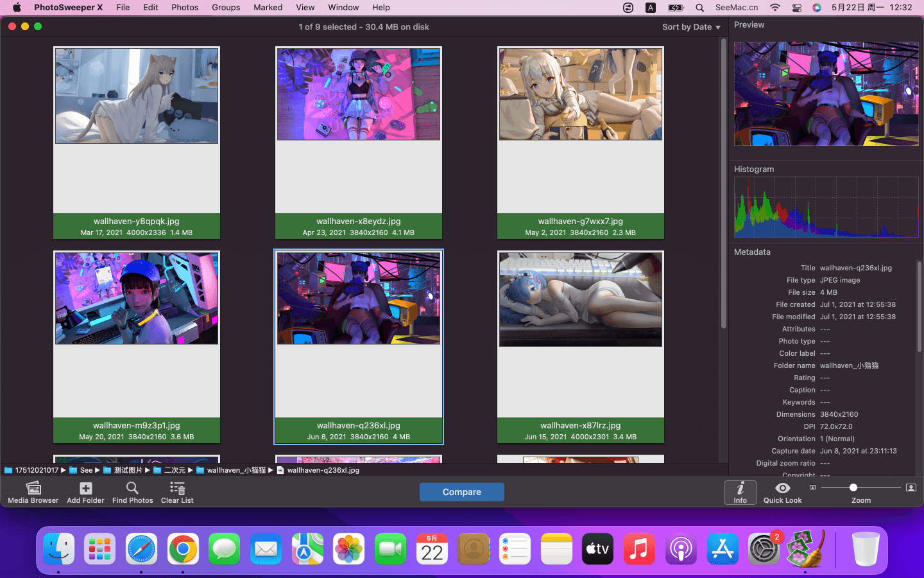
Task: Adjust the Zoom slider handle
Action: click(853, 487)
